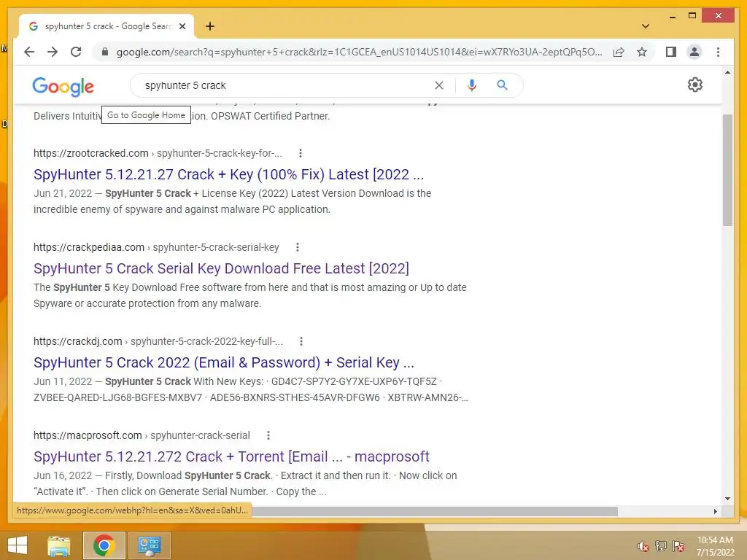The height and width of the screenshot is (560, 747).
Task: Click muted volume tray icon
Action: coord(643,546)
